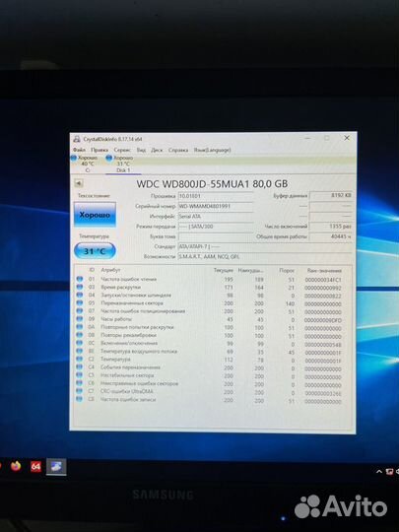This screenshot has height=532, width=399.
Task: Click the ATA/ATAPI-7 standard field
Action: [x=265, y=246]
